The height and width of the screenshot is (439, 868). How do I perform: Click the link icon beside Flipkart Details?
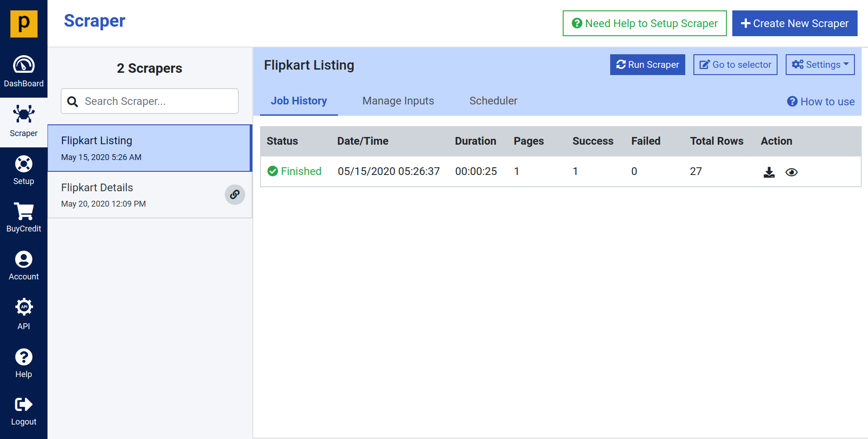pyautogui.click(x=235, y=194)
